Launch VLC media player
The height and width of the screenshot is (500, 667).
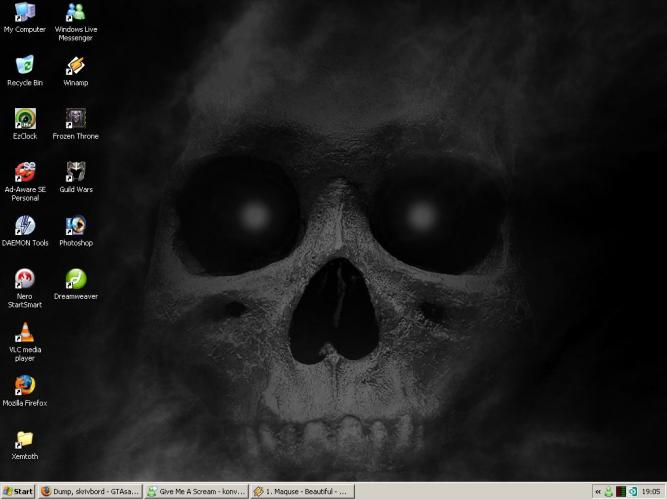tap(24, 333)
